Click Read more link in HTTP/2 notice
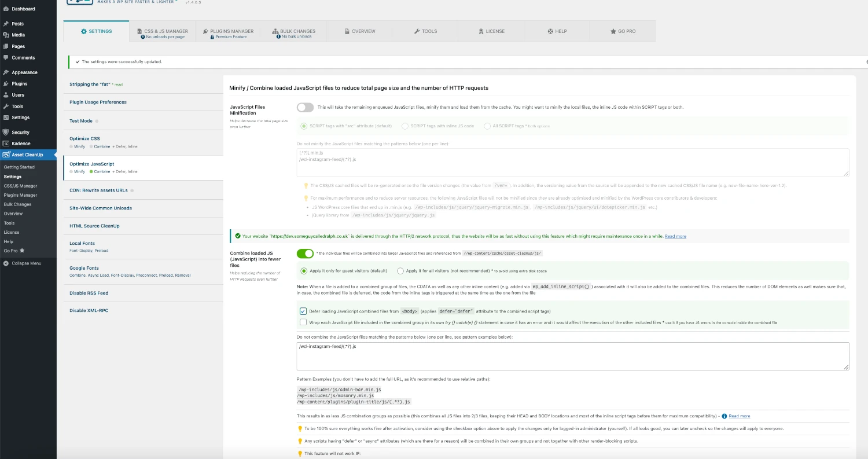868x459 pixels. 675,236
